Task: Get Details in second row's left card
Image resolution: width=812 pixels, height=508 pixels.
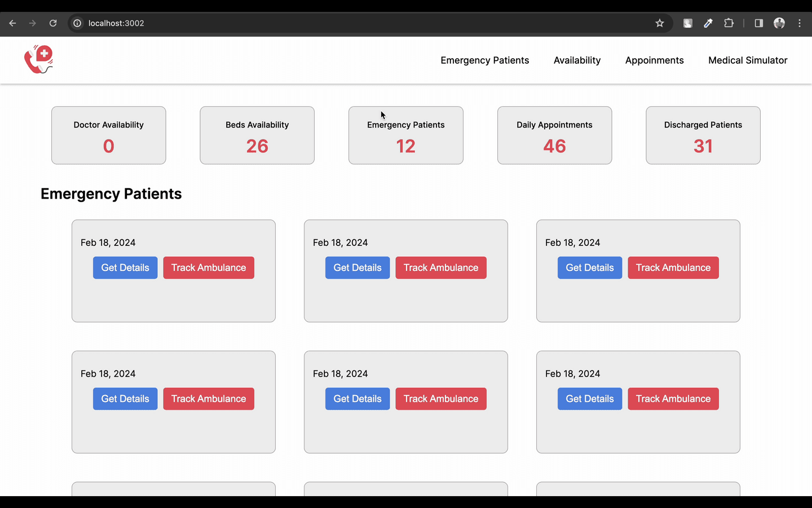Action: (125, 398)
